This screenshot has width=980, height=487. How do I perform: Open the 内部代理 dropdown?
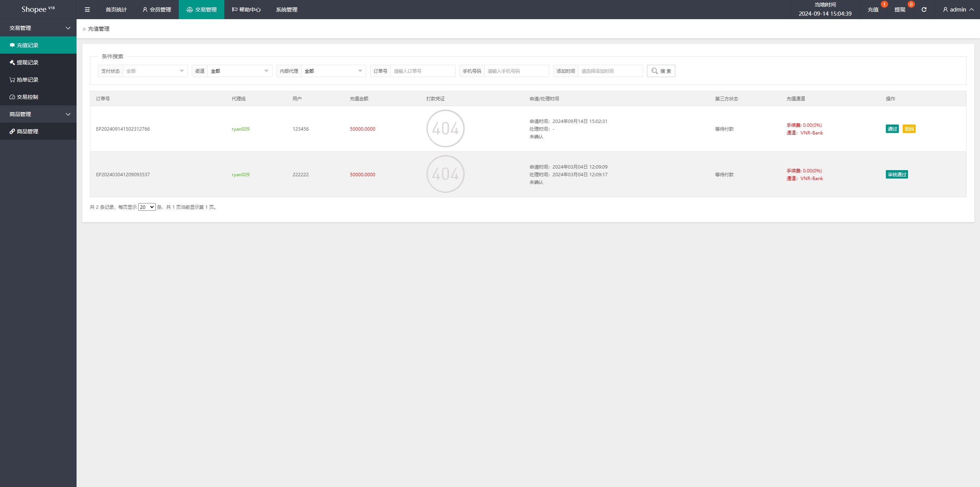click(x=333, y=71)
